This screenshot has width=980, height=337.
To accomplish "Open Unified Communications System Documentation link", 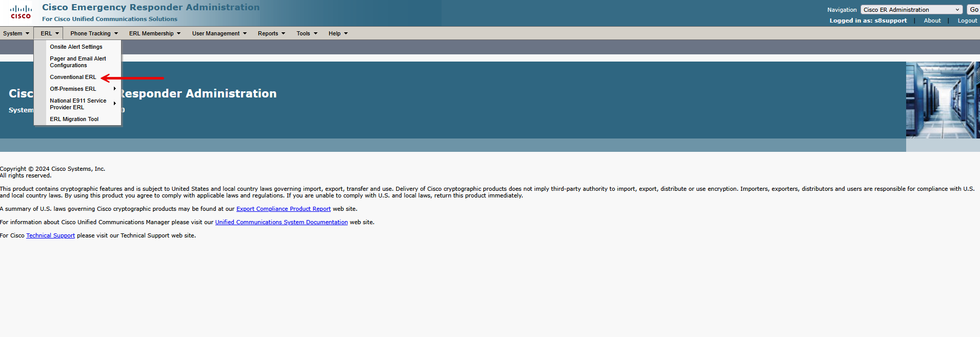I will tap(281, 222).
